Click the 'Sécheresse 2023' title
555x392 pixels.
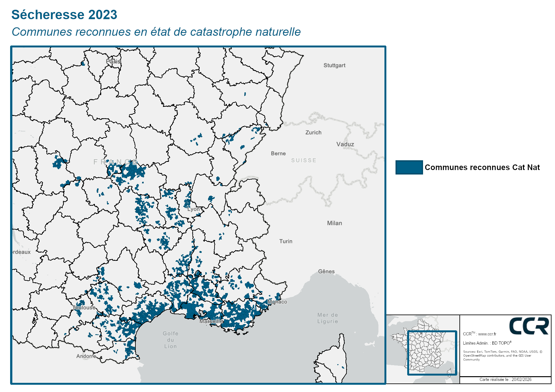pyautogui.click(x=64, y=15)
